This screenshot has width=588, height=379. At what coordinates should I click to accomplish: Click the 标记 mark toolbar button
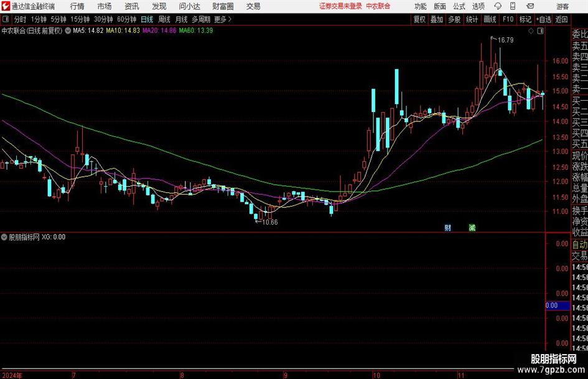click(525, 19)
